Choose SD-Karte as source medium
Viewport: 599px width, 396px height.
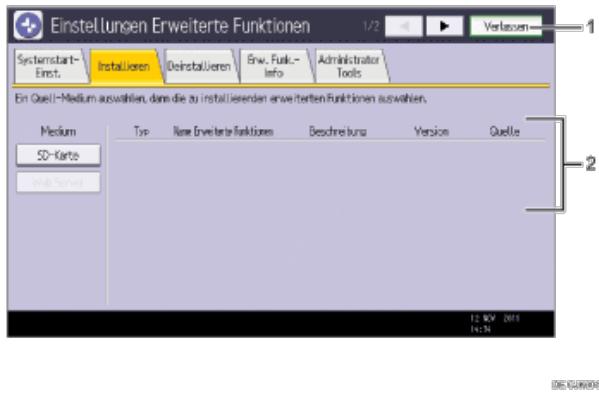[58, 155]
